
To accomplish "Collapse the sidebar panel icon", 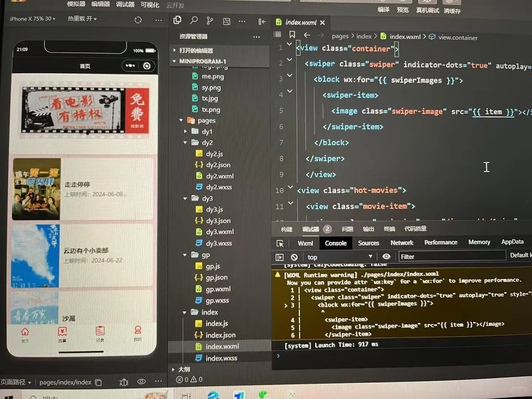I will click(262, 22).
